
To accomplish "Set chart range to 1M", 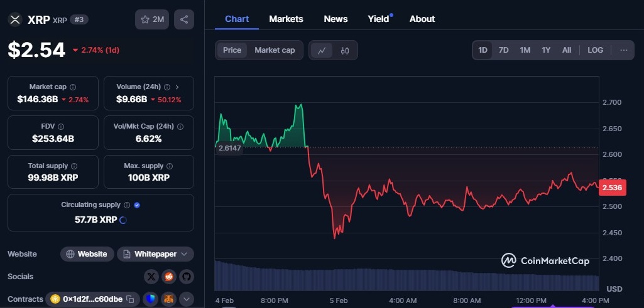I will click(x=525, y=50).
